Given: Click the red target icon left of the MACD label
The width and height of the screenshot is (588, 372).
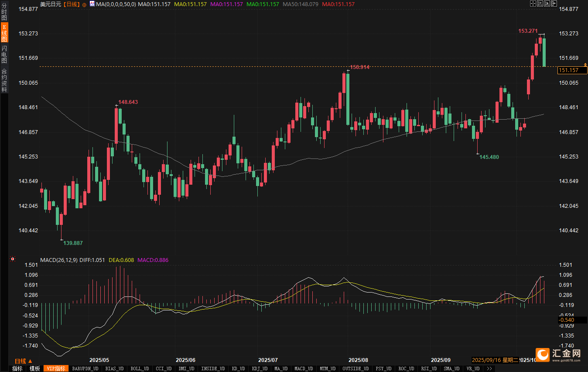Looking at the screenshot, I should (13, 259).
